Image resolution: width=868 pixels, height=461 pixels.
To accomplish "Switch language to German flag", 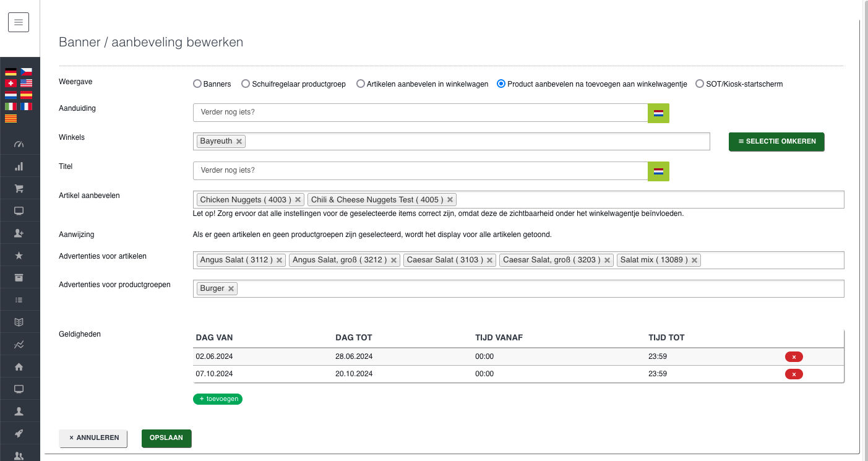I will tap(11, 72).
